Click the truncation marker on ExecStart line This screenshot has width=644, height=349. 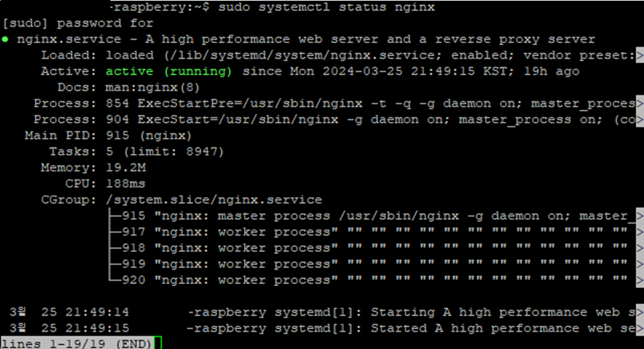pos(639,120)
